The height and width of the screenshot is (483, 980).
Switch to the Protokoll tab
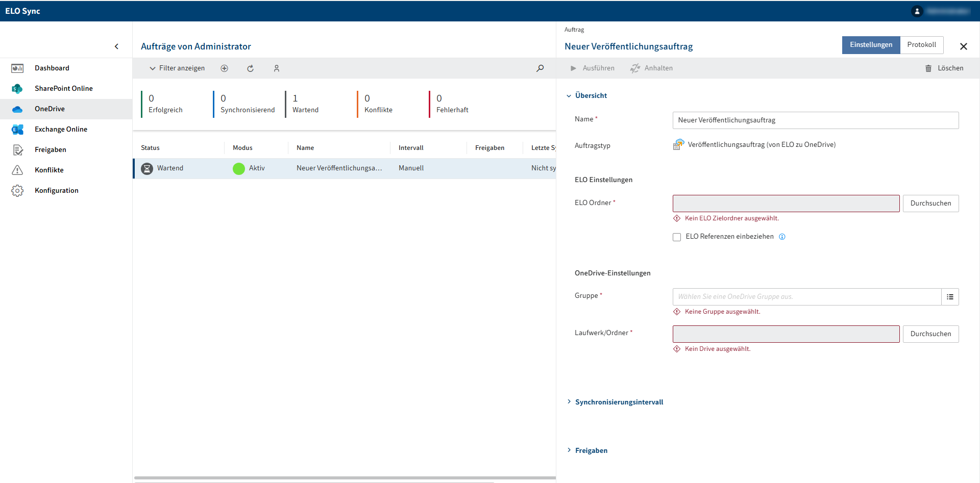[921, 45]
